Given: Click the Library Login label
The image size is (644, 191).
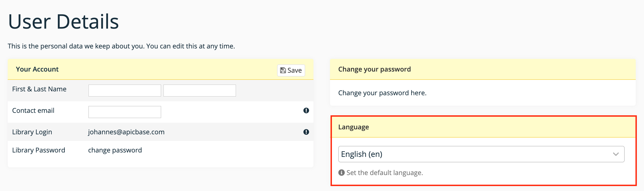Looking at the screenshot, I should 32,132.
